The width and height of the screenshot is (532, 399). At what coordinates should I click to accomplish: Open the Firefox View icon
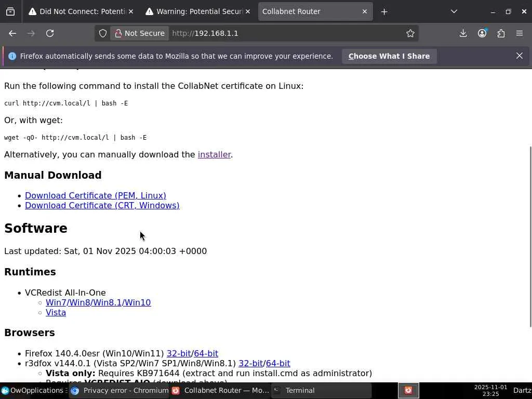coord(10,11)
